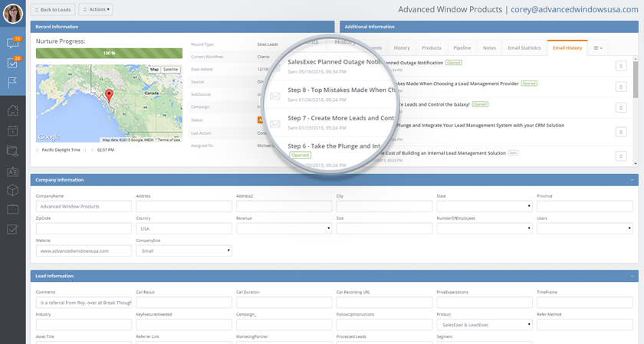Image resolution: width=644 pixels, height=344 pixels.
Task: Click the KeyFeaturesNeeded input field
Action: 184,324
